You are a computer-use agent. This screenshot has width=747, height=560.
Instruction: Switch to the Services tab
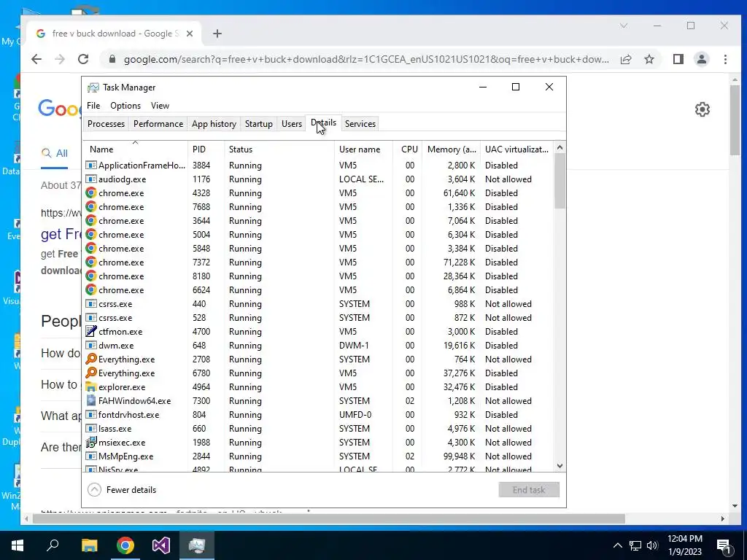[x=360, y=124]
